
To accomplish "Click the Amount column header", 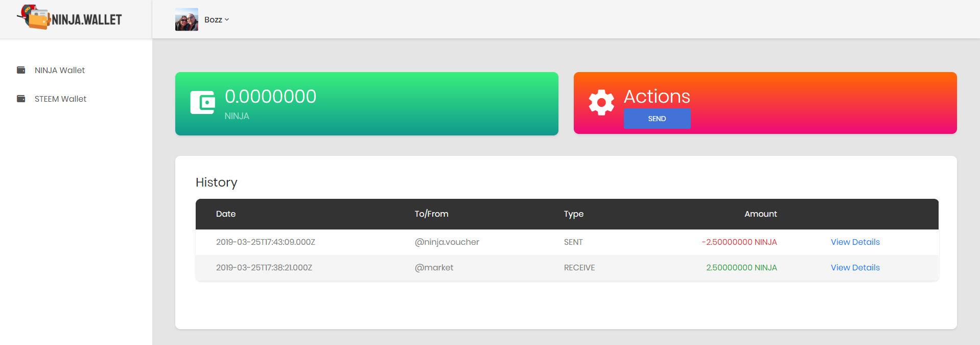I will point(760,214).
